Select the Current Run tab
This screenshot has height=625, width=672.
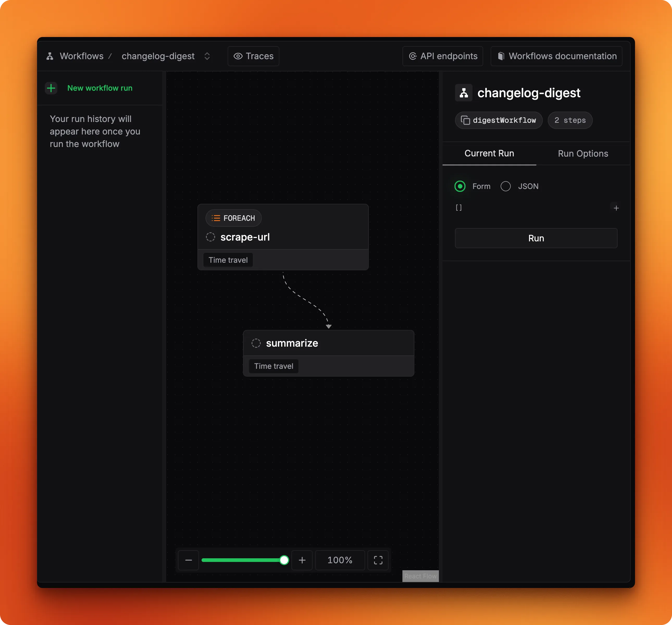(489, 153)
